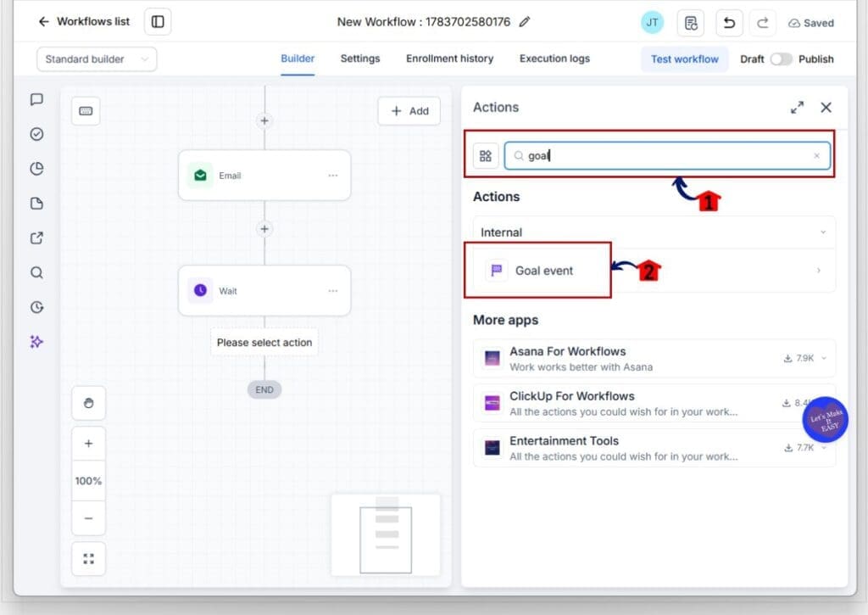Activate the hand pan tool

[x=88, y=403]
